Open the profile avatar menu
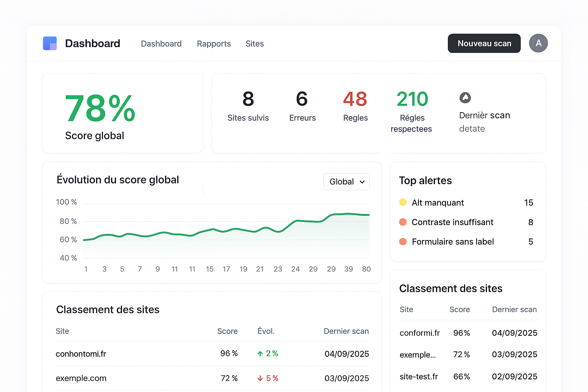Screen dimensions: 588x392 538,43
